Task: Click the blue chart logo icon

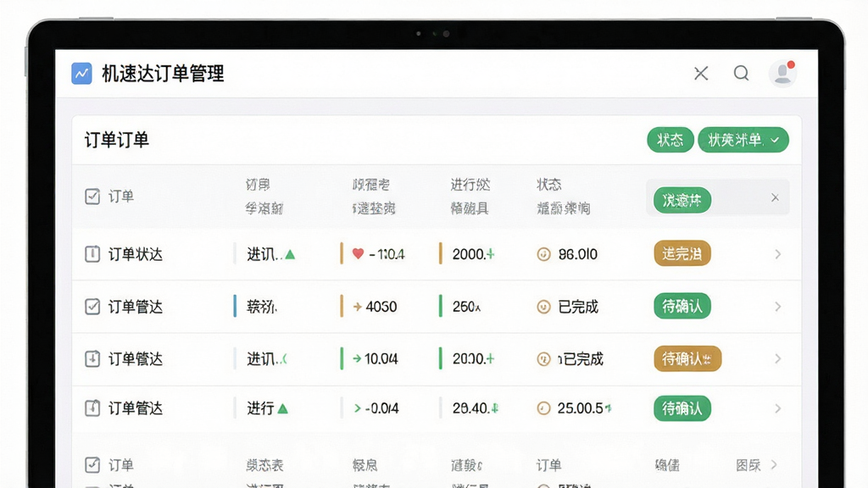Action: coord(81,73)
